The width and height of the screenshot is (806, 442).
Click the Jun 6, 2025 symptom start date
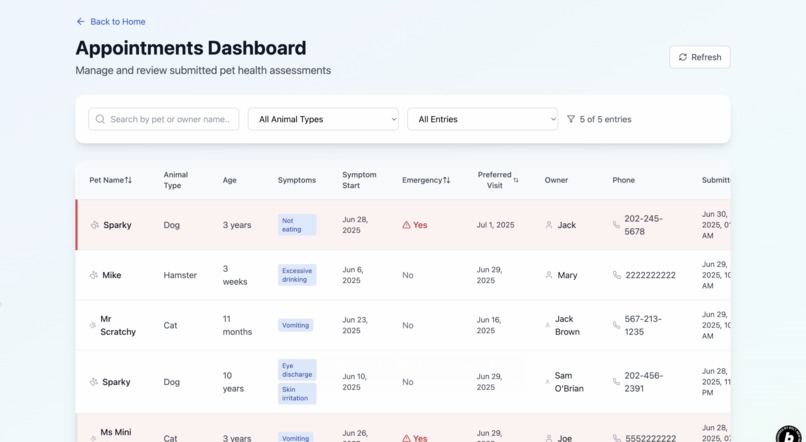coord(353,275)
